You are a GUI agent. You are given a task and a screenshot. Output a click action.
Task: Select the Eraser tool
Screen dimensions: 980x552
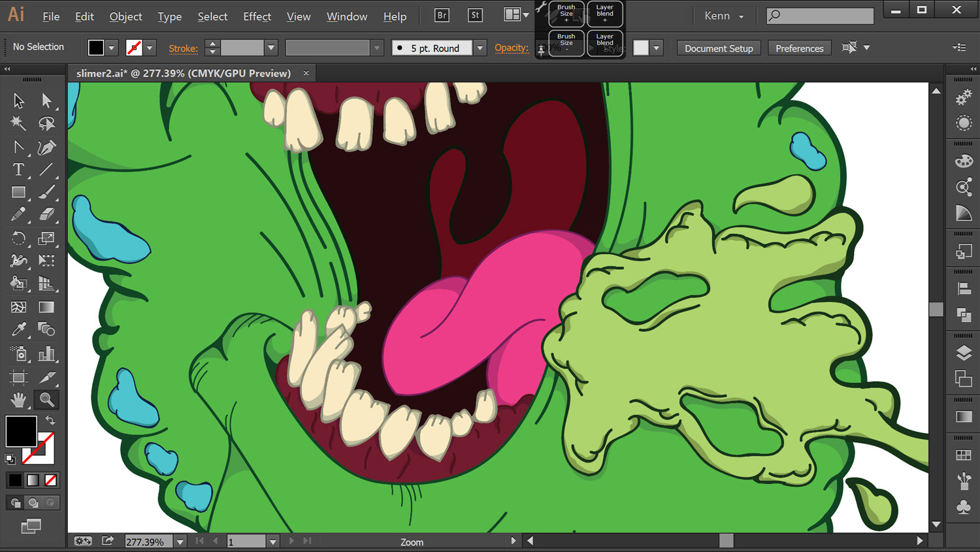coord(46,214)
